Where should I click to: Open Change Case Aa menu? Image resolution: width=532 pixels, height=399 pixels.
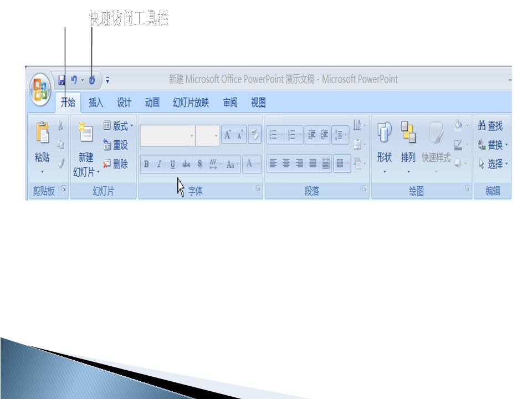point(232,164)
